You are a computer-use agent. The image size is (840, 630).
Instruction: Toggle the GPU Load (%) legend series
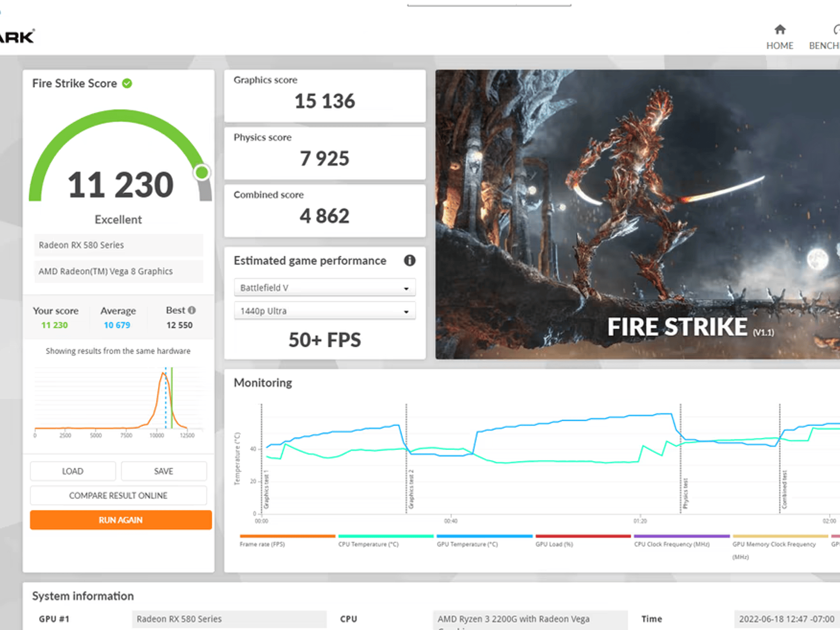[554, 544]
